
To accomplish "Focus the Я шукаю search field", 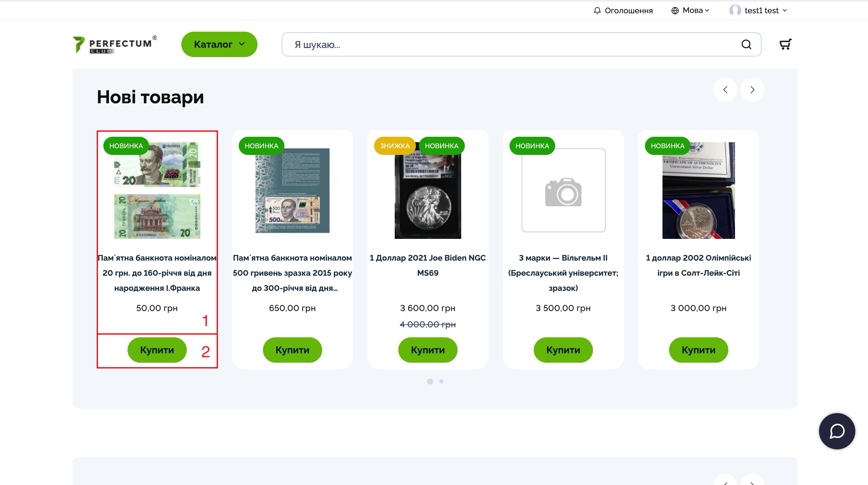I will pyautogui.click(x=505, y=44).
